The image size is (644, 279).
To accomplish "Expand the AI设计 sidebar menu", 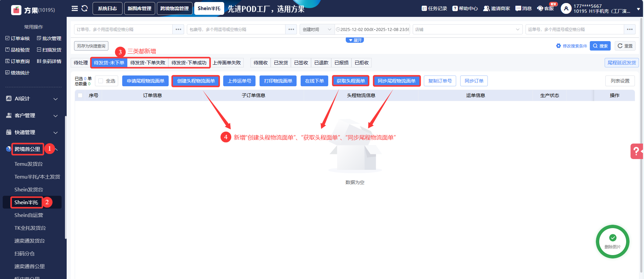I will (x=32, y=99).
